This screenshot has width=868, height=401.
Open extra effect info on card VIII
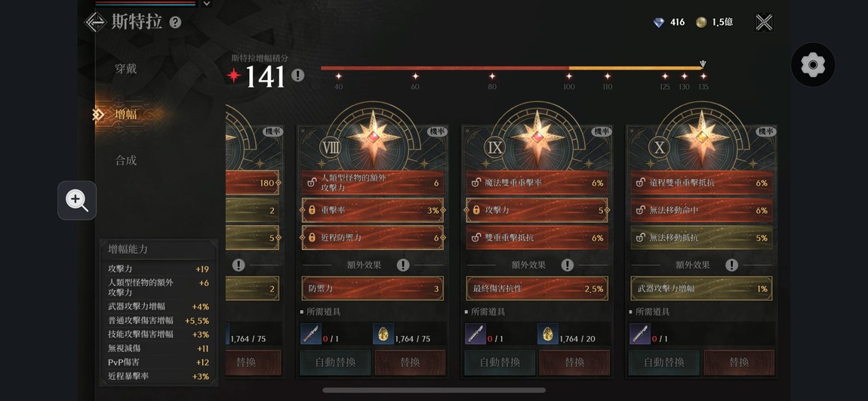tap(403, 265)
